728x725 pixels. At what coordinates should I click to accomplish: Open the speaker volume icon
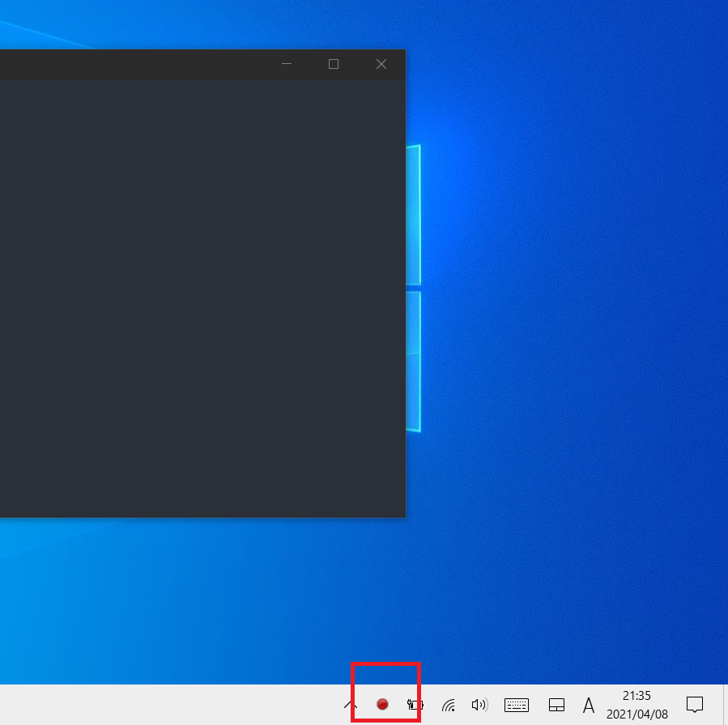coord(479,705)
